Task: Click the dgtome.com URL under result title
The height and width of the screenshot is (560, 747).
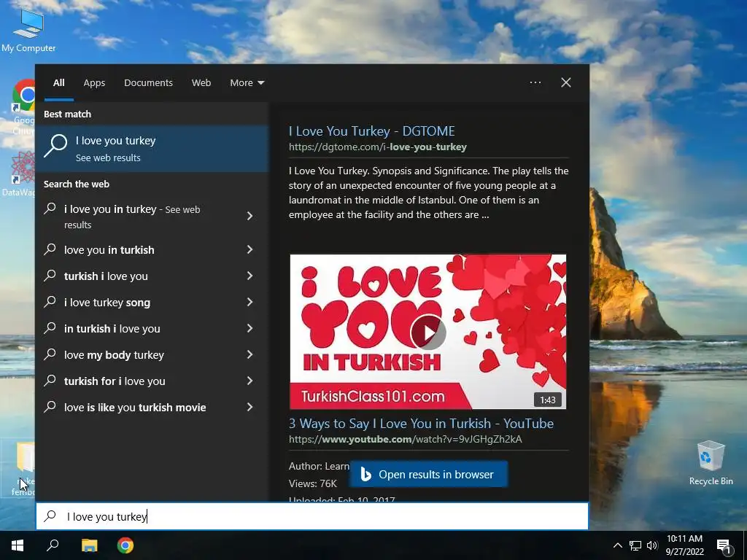Action: tap(377, 147)
